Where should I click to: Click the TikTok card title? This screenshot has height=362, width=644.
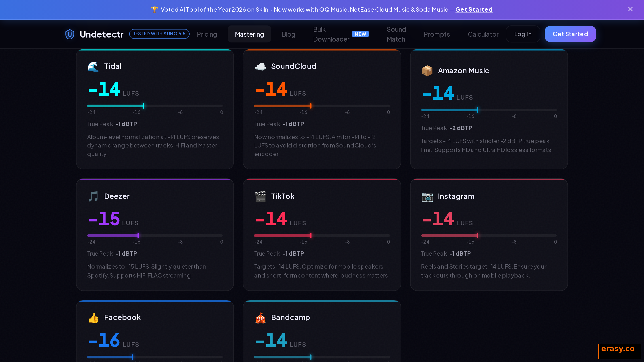pyautogui.click(x=283, y=196)
